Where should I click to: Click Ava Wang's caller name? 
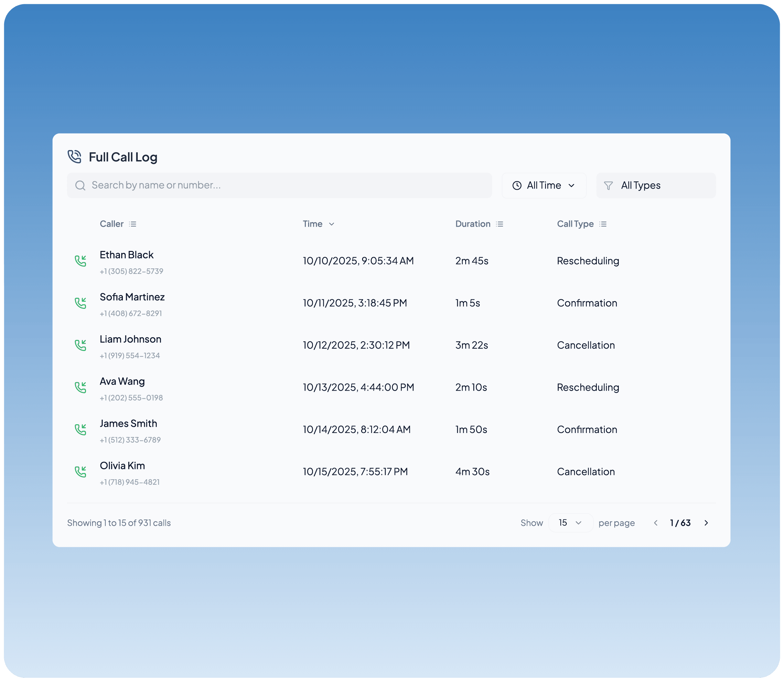[122, 381]
